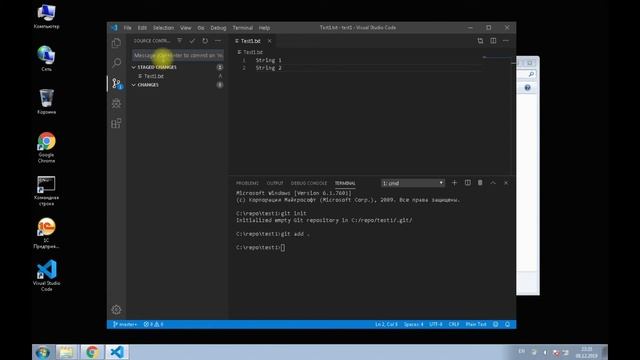This screenshot has width=640, height=360.
Task: Open File Explorer from the taskbar
Action: point(67,352)
